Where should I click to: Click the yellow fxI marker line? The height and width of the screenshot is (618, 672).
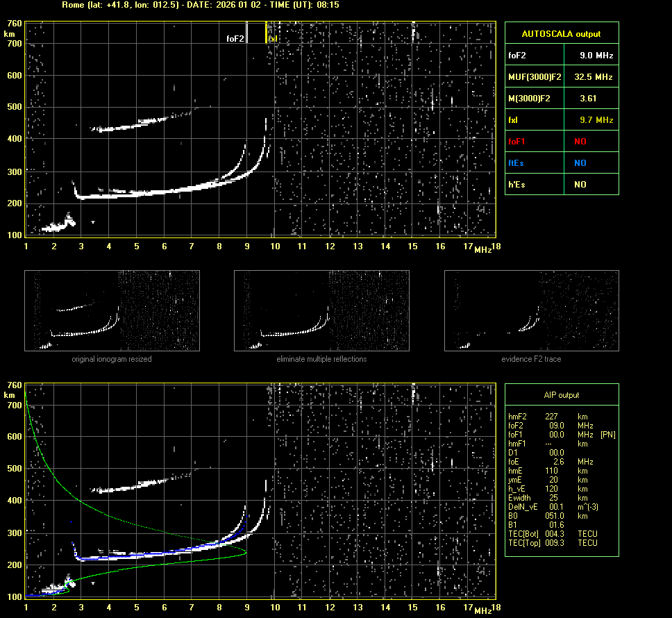click(x=266, y=33)
